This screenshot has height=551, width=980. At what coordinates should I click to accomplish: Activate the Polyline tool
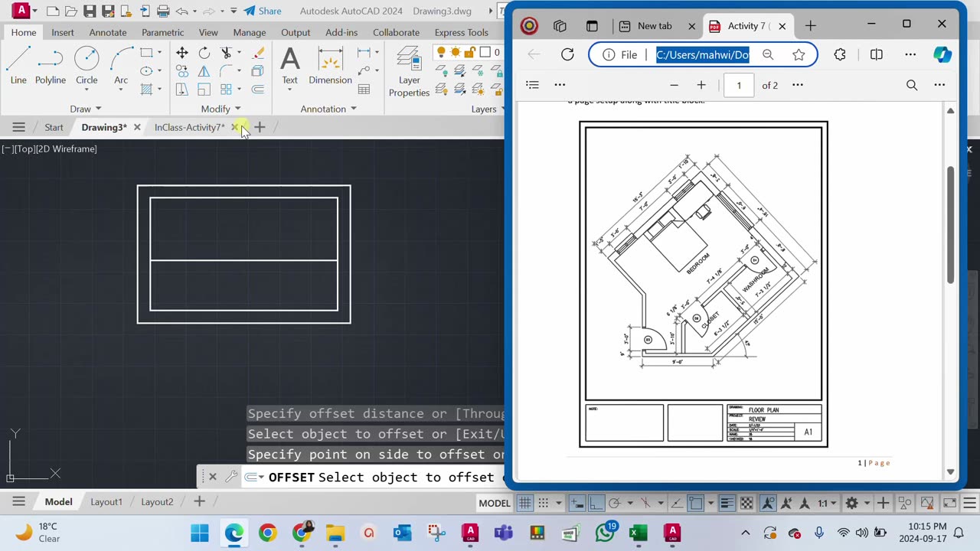coord(51,65)
